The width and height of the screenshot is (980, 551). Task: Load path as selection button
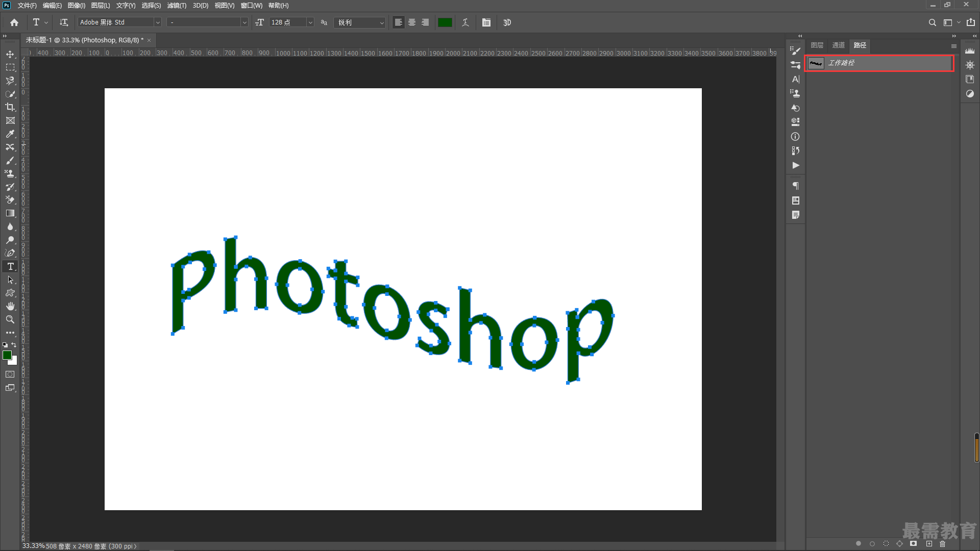click(x=886, y=544)
